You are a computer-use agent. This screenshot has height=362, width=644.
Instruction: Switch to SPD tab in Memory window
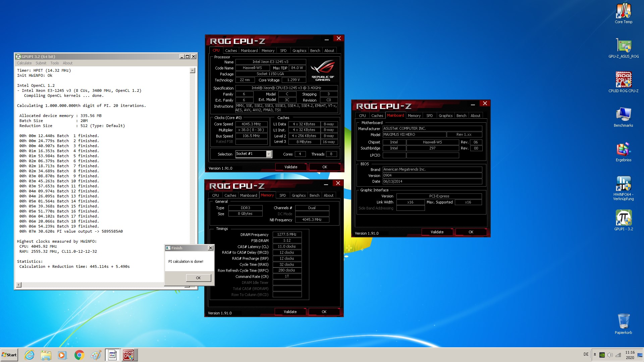283,195
